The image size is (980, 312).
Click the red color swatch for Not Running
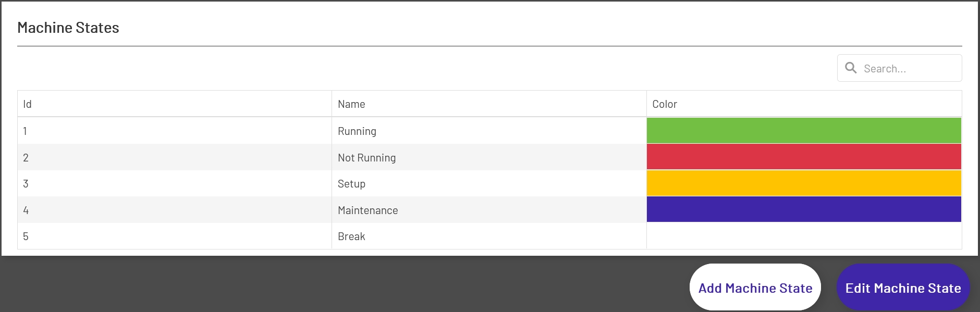(x=804, y=157)
